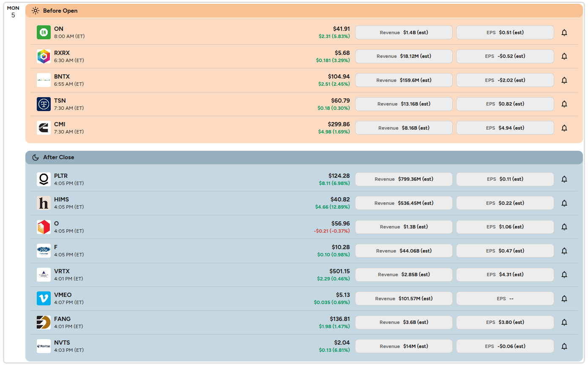Viewport: 588px width, 367px height.
Task: Select the MON 5 date label
Action: click(13, 11)
